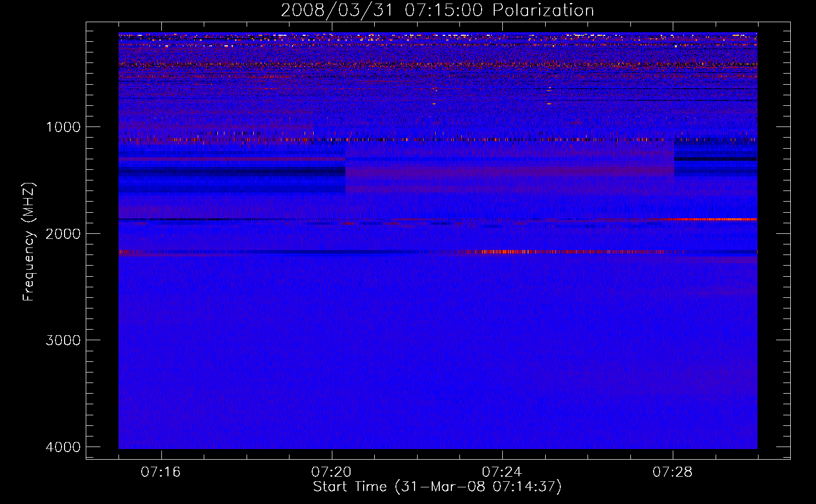Click the 2000 frequency tick label

(x=63, y=234)
